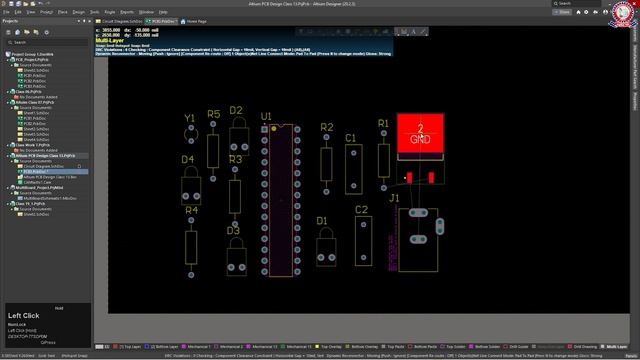Click the notifications icon at top right
The image size is (640, 360).
[x=596, y=12]
